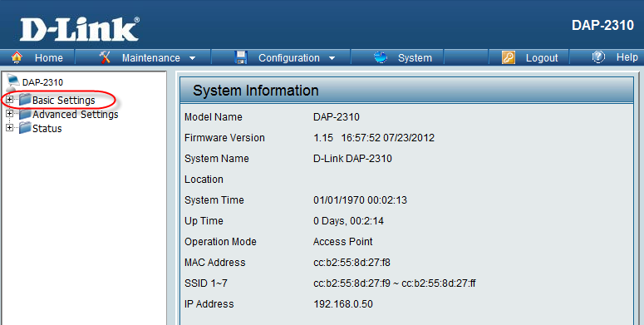The image size is (644, 325).
Task: Select the Advanced Settings tree label
Action: pyautogui.click(x=76, y=114)
